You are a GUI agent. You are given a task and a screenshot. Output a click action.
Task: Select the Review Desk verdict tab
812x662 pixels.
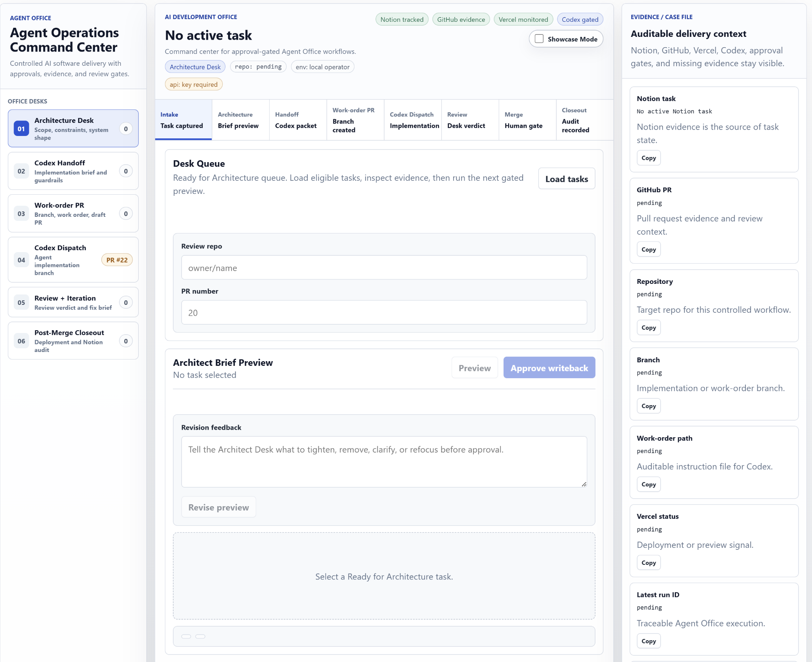470,120
